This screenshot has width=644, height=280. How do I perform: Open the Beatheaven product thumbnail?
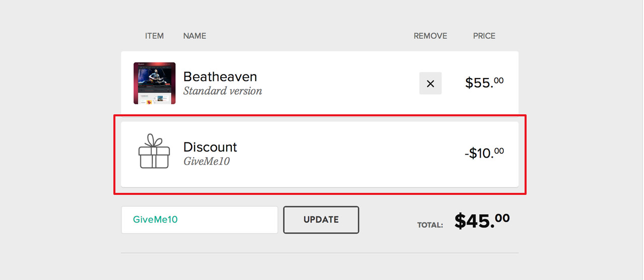click(155, 84)
